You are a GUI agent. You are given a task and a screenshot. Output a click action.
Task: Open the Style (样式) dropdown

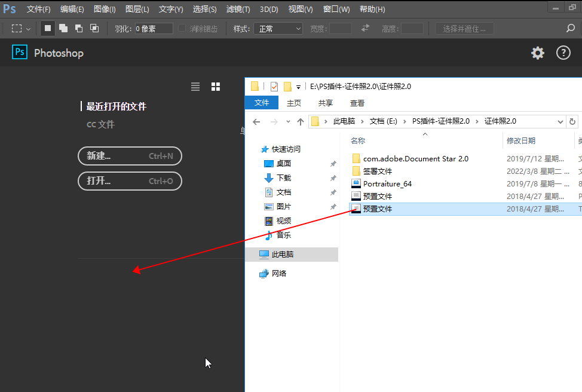[x=278, y=29]
